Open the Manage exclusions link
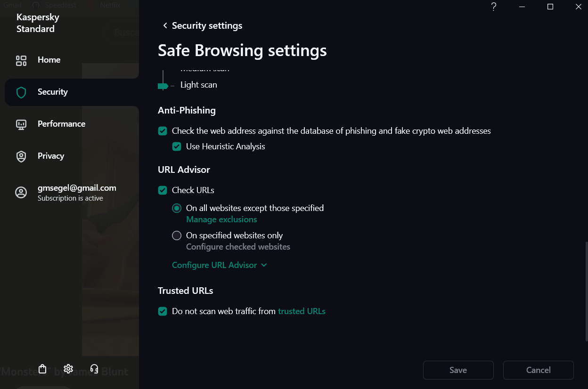The height and width of the screenshot is (389, 588). pos(221,219)
